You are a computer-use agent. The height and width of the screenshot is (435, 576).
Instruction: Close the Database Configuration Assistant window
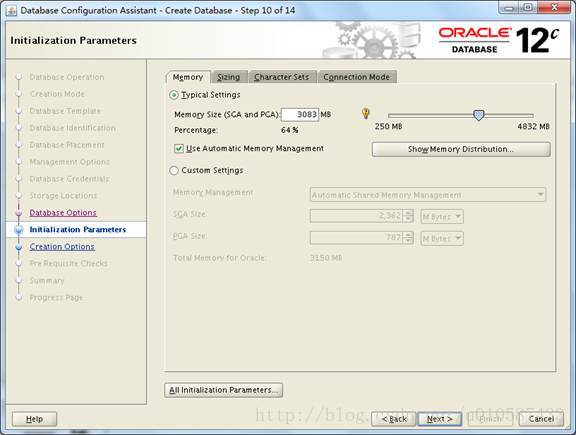click(x=554, y=8)
